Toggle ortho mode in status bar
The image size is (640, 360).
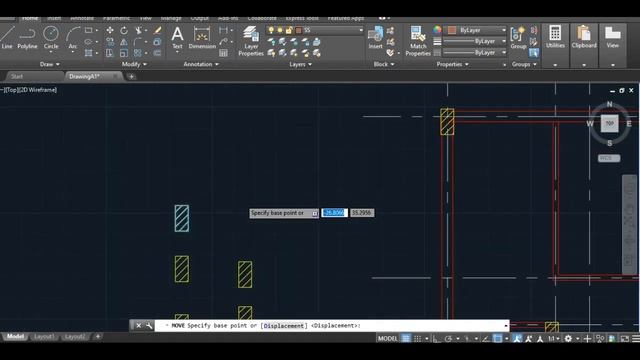(x=436, y=338)
